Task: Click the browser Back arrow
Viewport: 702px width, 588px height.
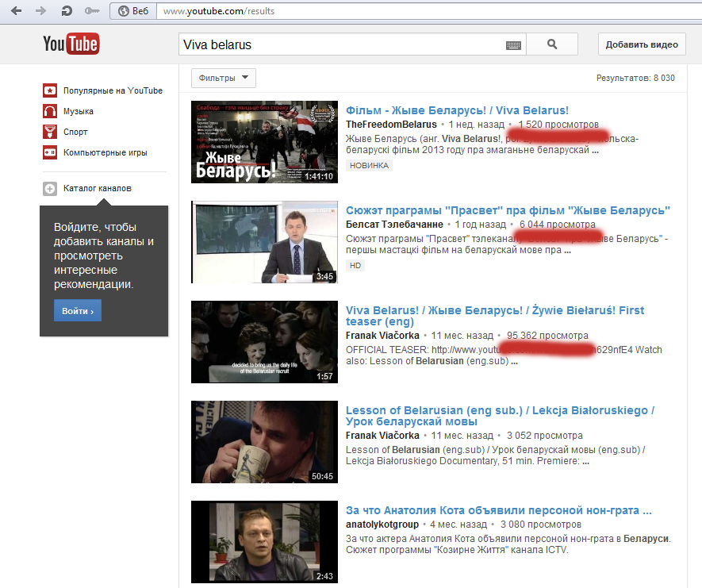Action: (x=17, y=11)
